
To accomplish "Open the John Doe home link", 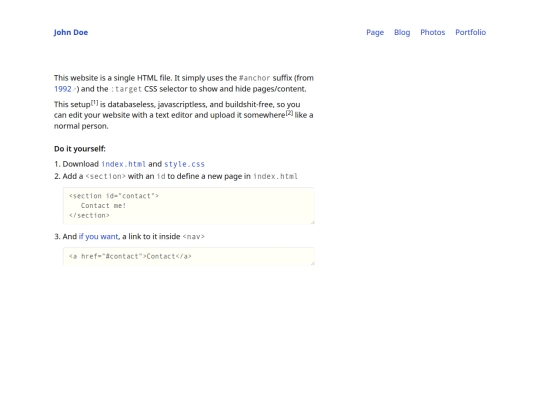I will [x=71, y=32].
